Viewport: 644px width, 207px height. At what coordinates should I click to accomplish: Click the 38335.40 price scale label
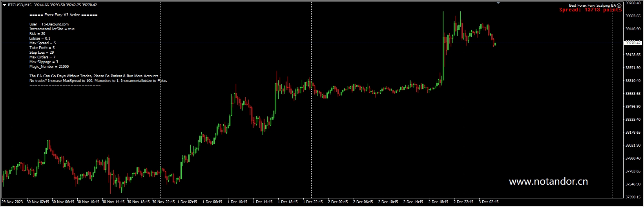pyautogui.click(x=633, y=120)
